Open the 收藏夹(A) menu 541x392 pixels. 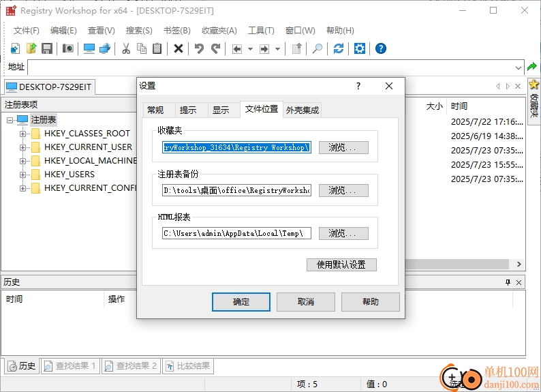[219, 31]
